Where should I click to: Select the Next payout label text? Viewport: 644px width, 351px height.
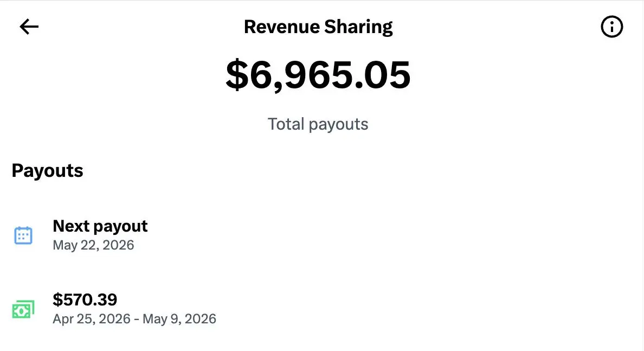click(x=100, y=226)
